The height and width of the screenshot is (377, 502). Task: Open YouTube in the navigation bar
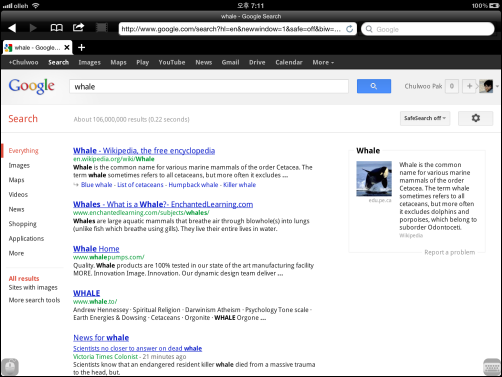click(172, 62)
